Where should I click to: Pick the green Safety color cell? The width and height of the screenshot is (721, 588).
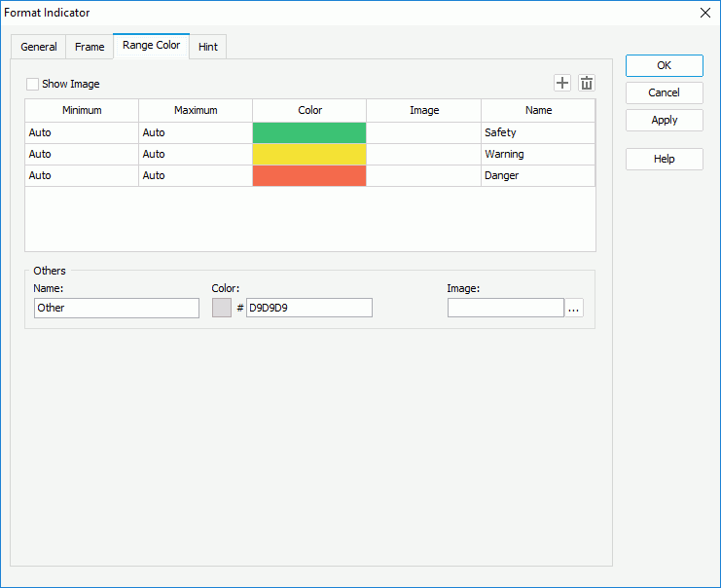[x=309, y=132]
